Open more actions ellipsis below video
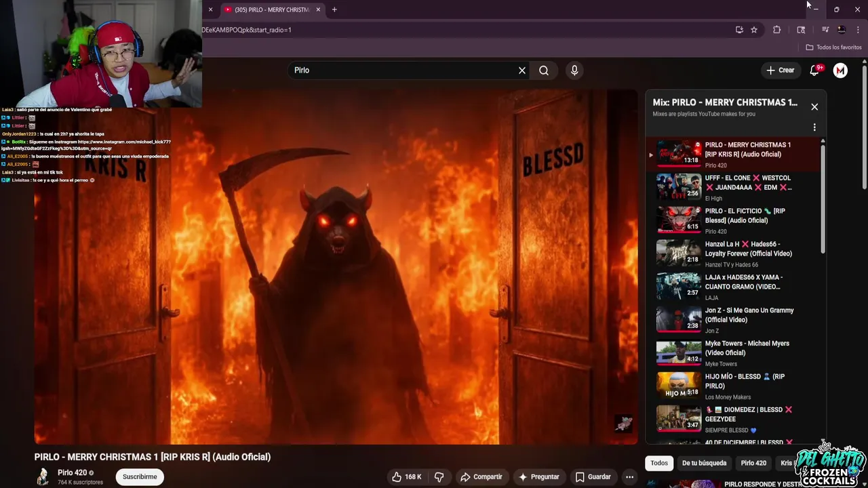The height and width of the screenshot is (488, 868). (x=629, y=476)
